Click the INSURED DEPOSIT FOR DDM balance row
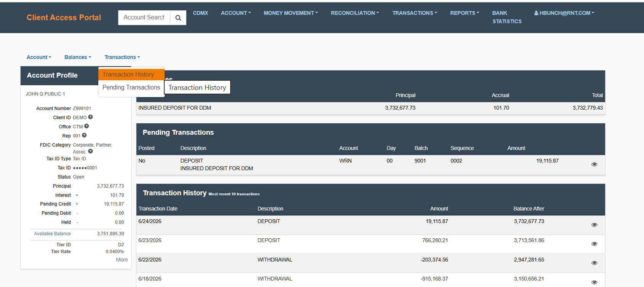 (x=370, y=108)
